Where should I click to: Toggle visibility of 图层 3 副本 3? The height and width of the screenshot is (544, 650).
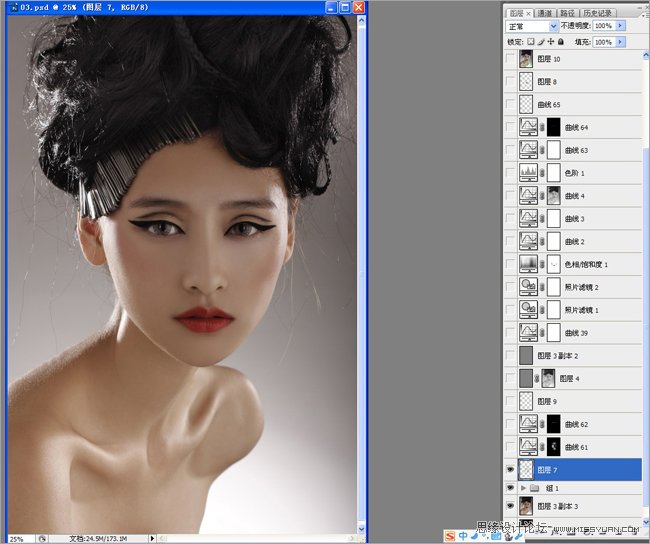coord(511,506)
